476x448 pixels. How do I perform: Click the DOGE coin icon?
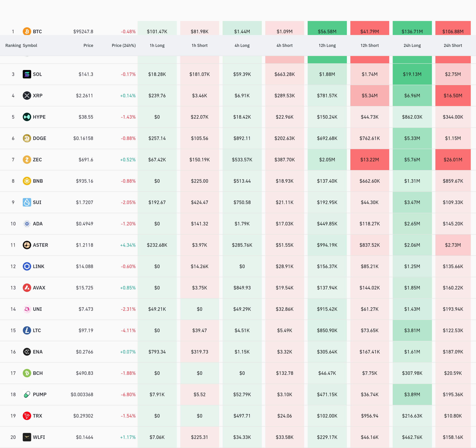(27, 138)
